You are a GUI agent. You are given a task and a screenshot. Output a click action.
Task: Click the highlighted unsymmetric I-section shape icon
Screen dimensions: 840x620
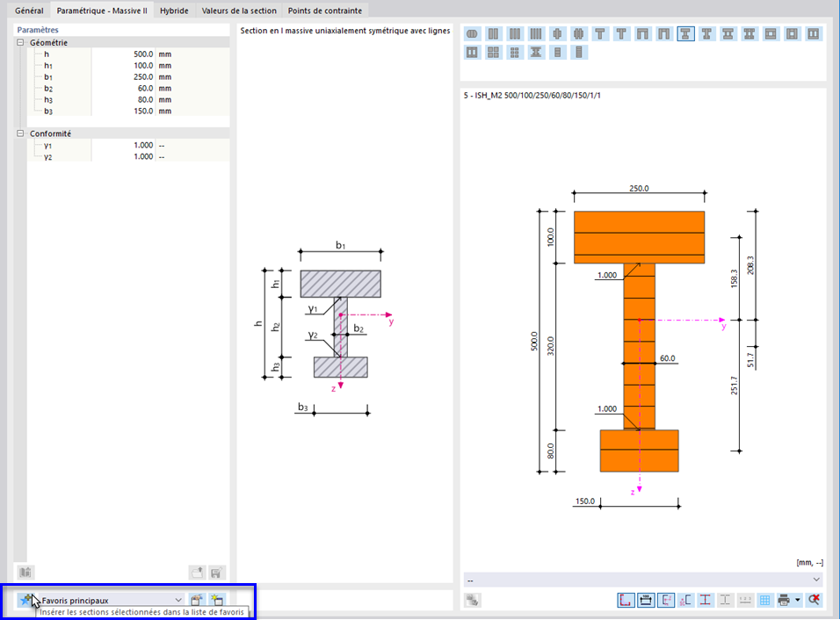tap(685, 34)
